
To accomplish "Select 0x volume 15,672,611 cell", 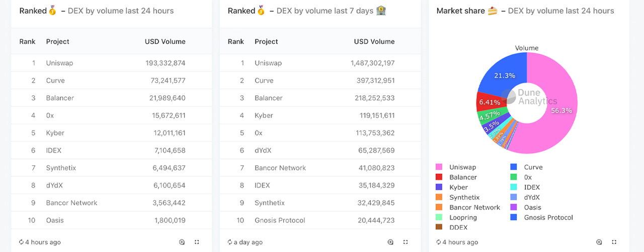I will (169, 115).
